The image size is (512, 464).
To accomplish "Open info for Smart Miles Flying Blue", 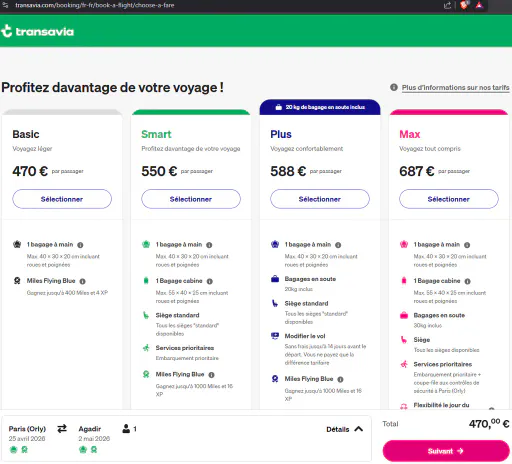I will pyautogui.click(x=211, y=375).
